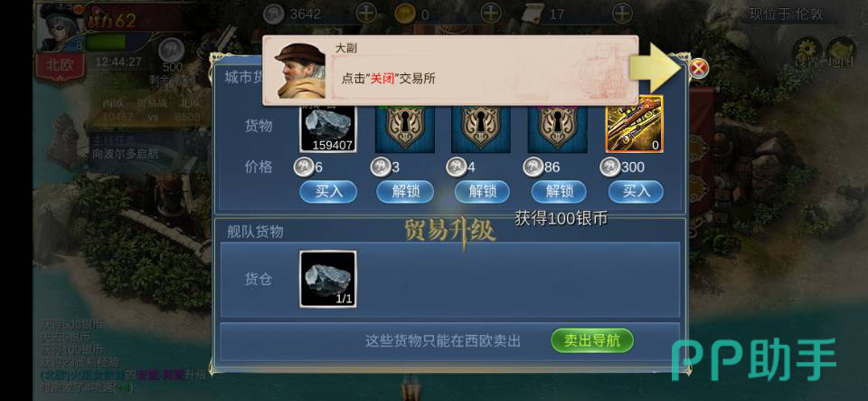Buy the ore priced at 6 silver
Screen dimensions: 868x401
(x=328, y=192)
